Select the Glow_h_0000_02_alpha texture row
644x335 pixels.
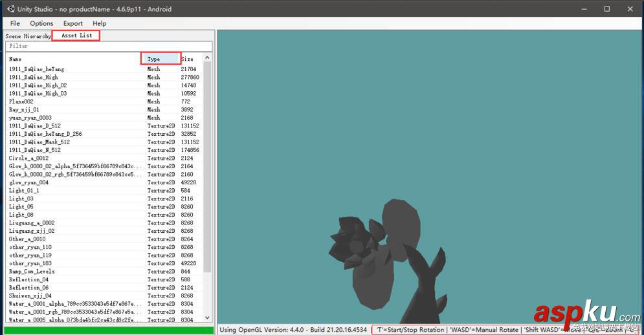tap(105, 166)
